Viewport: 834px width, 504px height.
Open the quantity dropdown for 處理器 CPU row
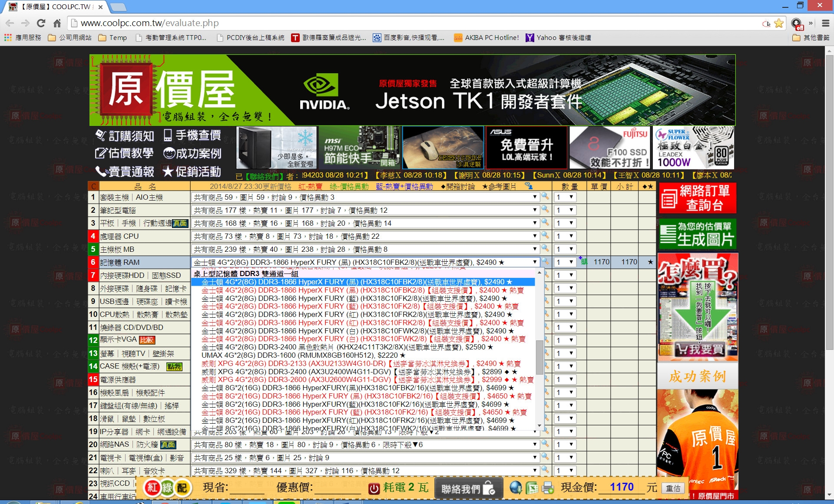pyautogui.click(x=565, y=236)
